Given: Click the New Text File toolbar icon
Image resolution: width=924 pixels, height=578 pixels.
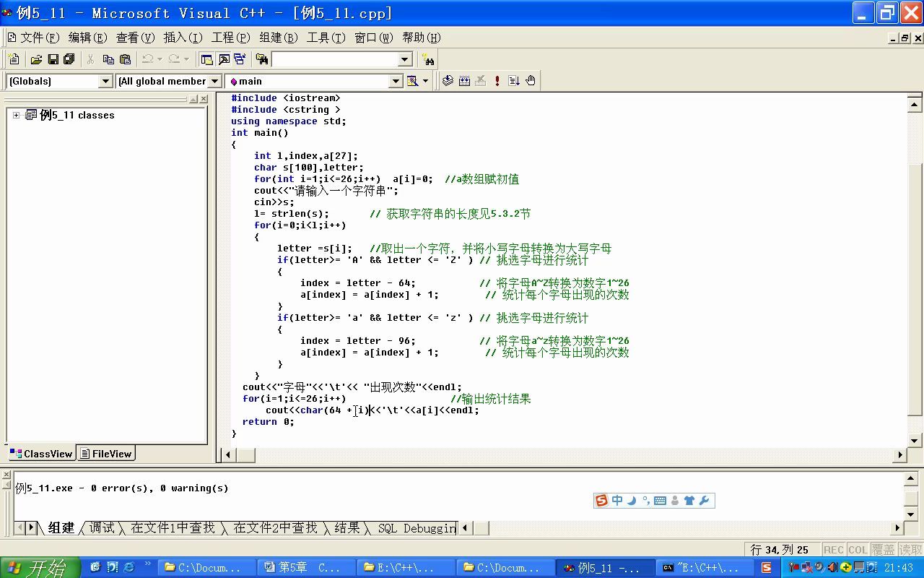Looking at the screenshot, I should [14, 59].
